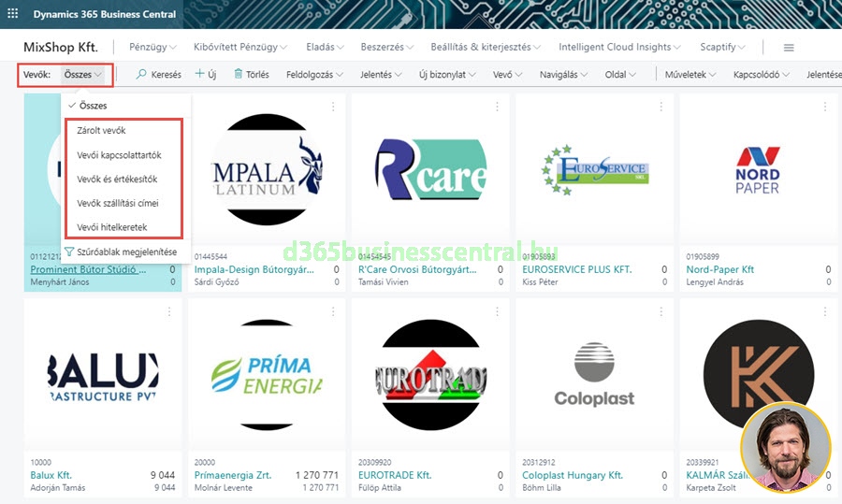Click Szűrőablak megjelenítése filter icon

click(x=70, y=252)
